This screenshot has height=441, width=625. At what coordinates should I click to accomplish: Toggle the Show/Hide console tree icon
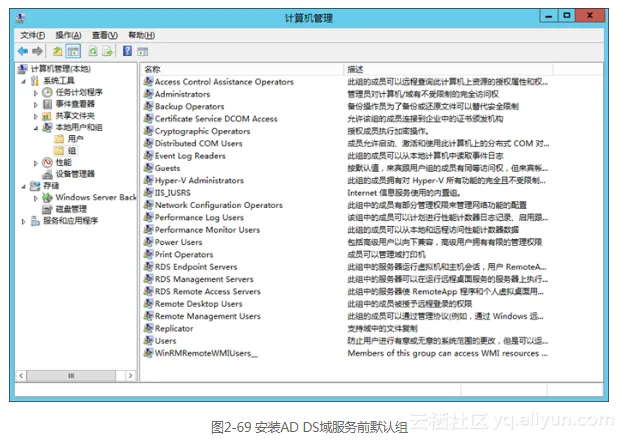pos(73,51)
